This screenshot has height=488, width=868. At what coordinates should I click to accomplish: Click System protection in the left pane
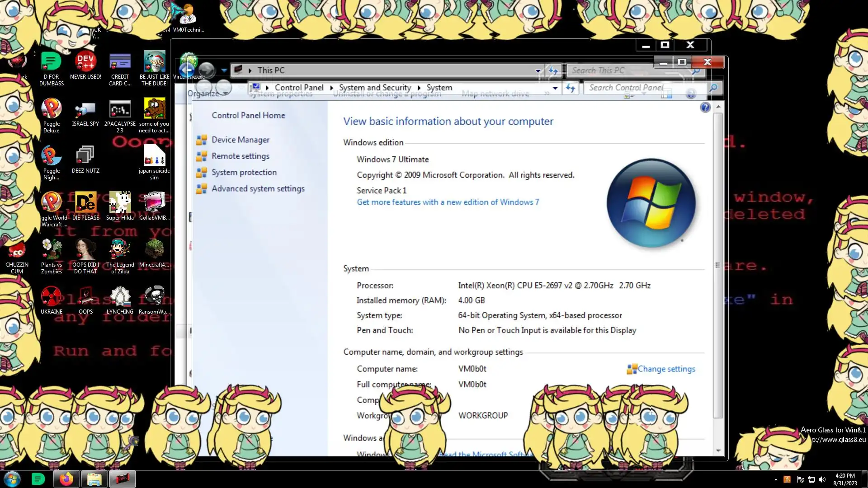click(244, 172)
